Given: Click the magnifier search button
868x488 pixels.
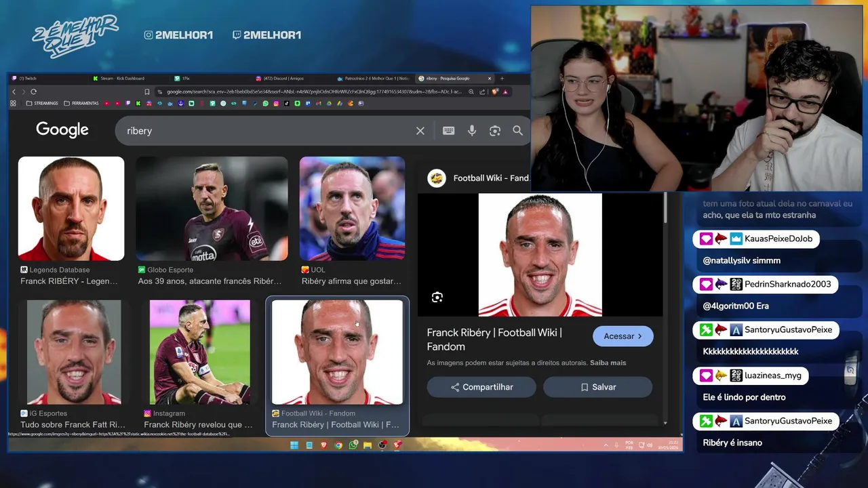Looking at the screenshot, I should [518, 131].
